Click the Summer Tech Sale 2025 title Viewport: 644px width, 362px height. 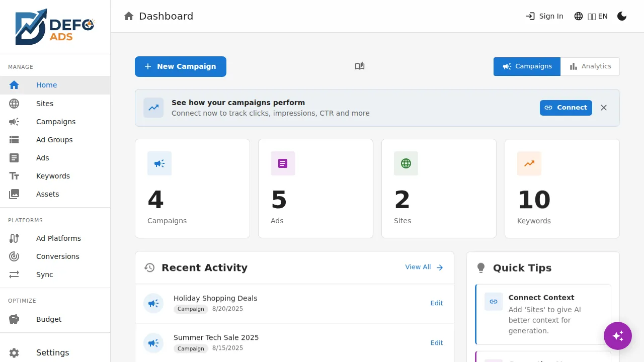pos(216,337)
